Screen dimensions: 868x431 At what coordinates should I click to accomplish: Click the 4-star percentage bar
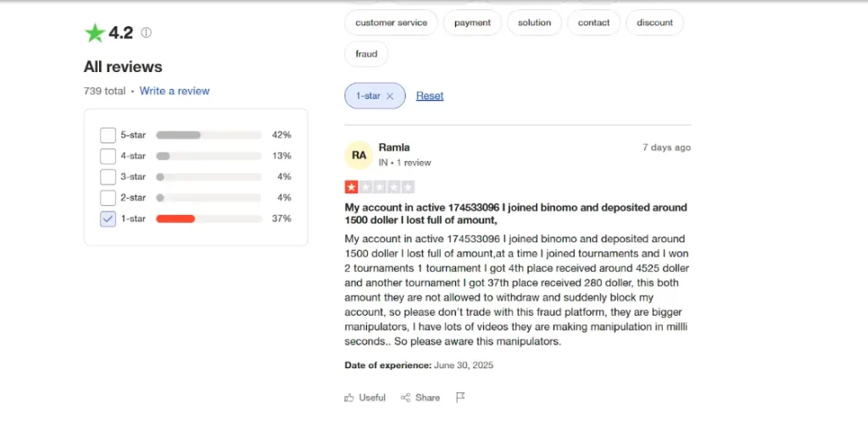tap(209, 156)
